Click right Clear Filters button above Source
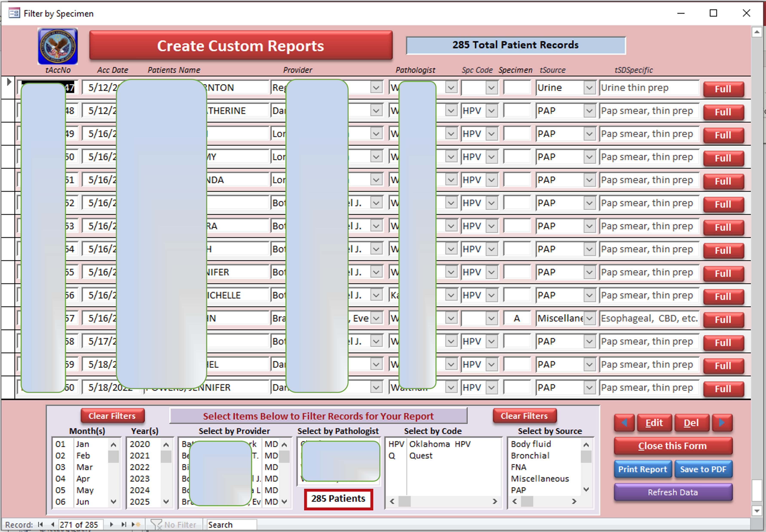Viewport: 766px width, 532px height. 524,416
